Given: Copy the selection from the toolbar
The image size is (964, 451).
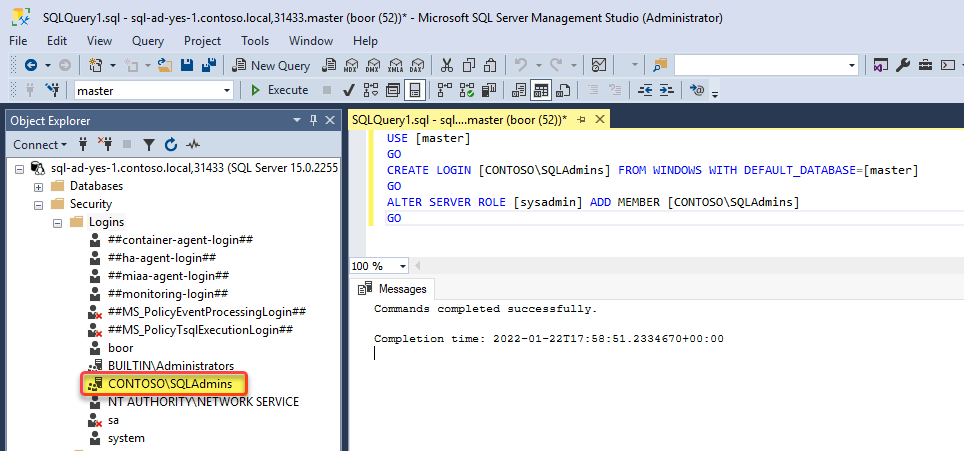Looking at the screenshot, I should (x=469, y=65).
